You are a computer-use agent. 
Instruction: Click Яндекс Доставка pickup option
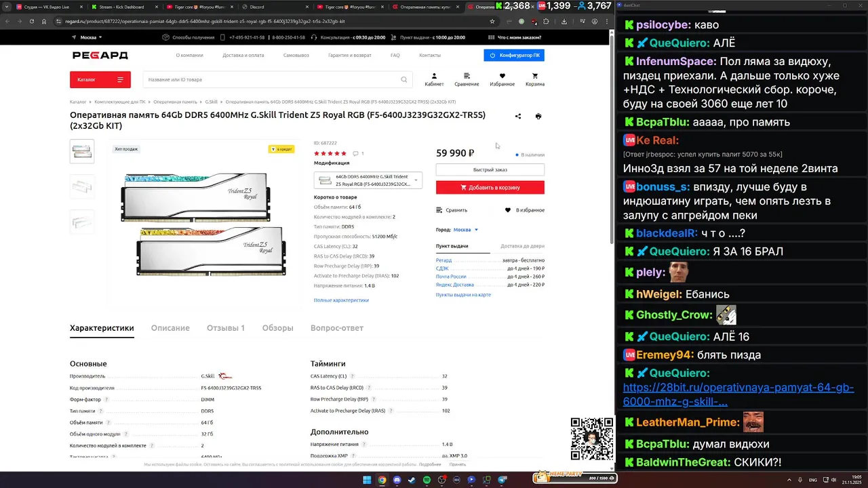coord(455,285)
